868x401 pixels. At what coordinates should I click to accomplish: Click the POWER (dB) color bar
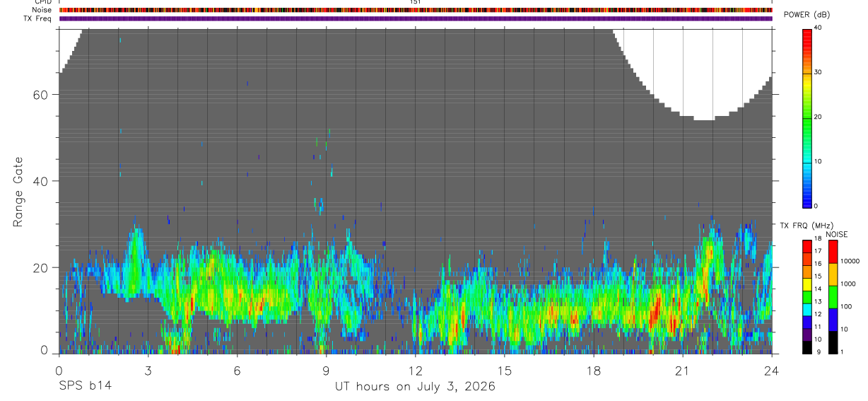[807, 118]
